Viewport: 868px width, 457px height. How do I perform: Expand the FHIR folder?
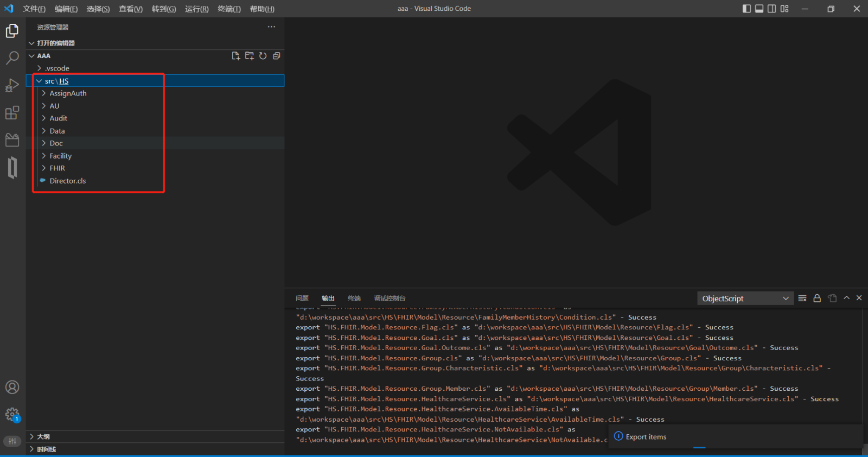(57, 168)
